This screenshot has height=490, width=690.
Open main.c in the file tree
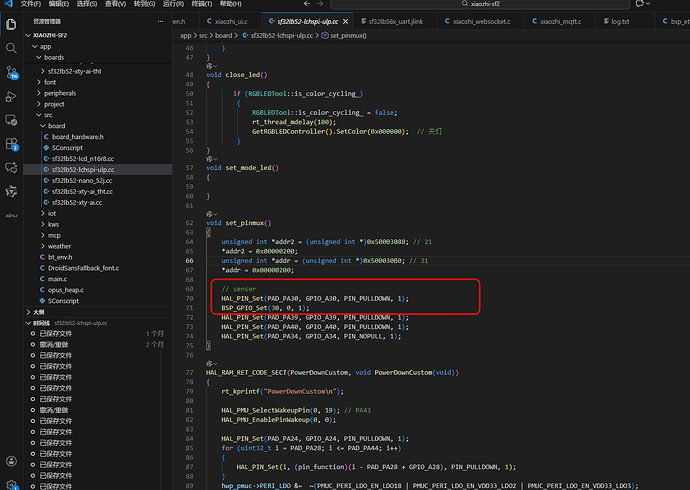58,279
